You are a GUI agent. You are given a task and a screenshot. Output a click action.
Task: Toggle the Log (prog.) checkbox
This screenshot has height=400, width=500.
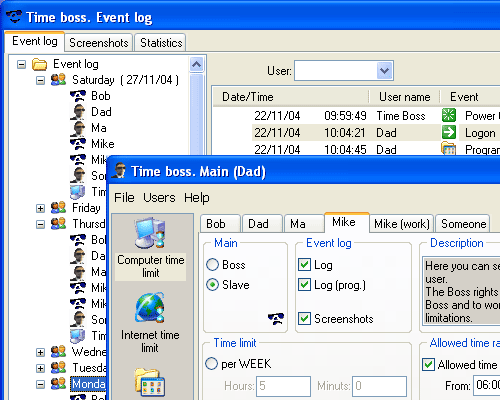304,285
